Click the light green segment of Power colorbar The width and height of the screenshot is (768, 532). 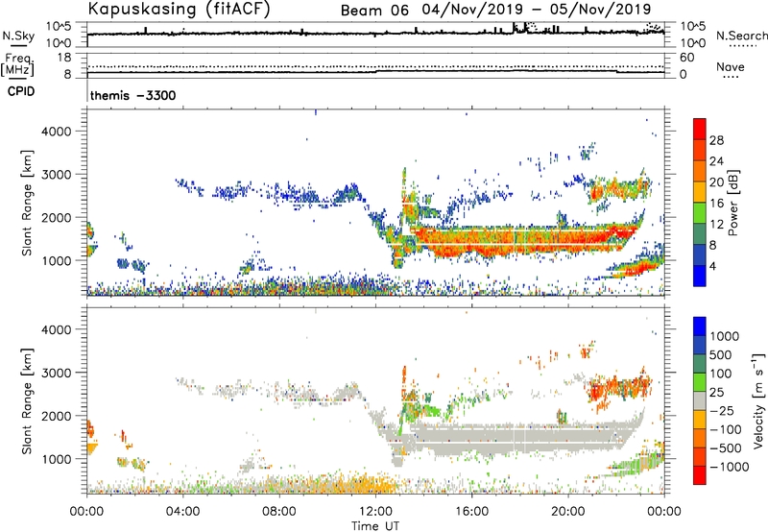click(700, 213)
